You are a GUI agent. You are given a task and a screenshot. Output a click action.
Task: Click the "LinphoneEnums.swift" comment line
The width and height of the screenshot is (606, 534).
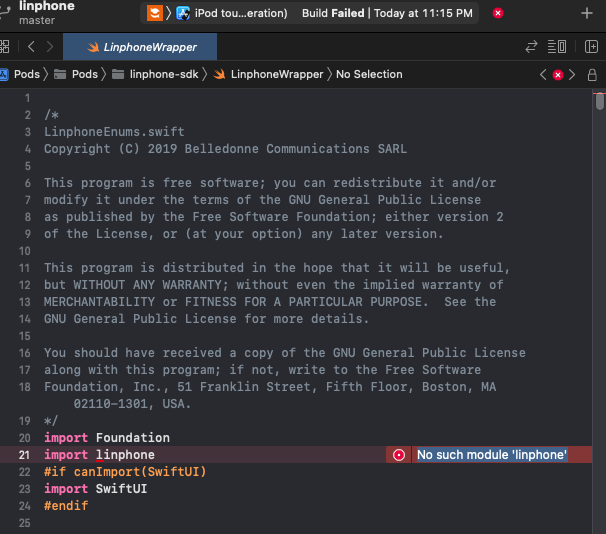tap(114, 132)
